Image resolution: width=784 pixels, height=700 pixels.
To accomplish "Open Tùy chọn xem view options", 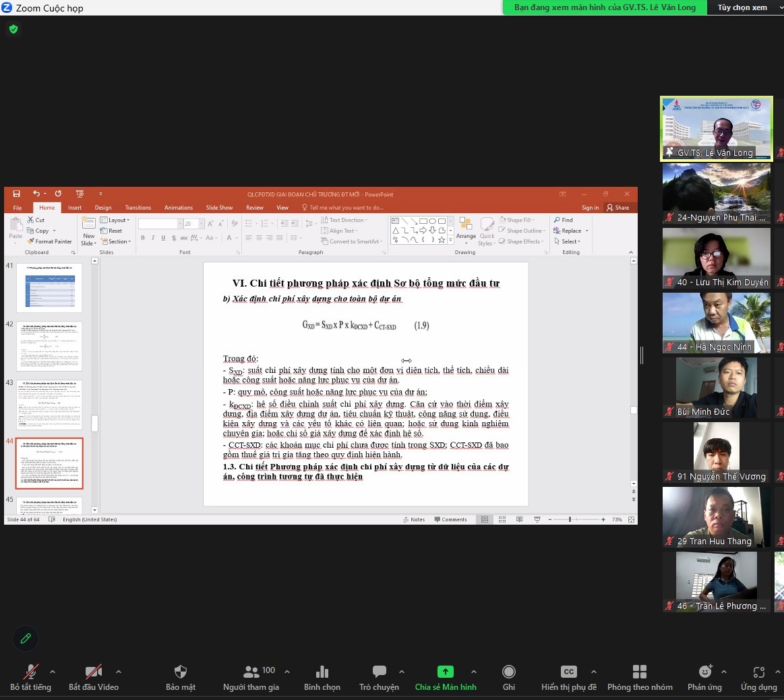I will [x=742, y=7].
